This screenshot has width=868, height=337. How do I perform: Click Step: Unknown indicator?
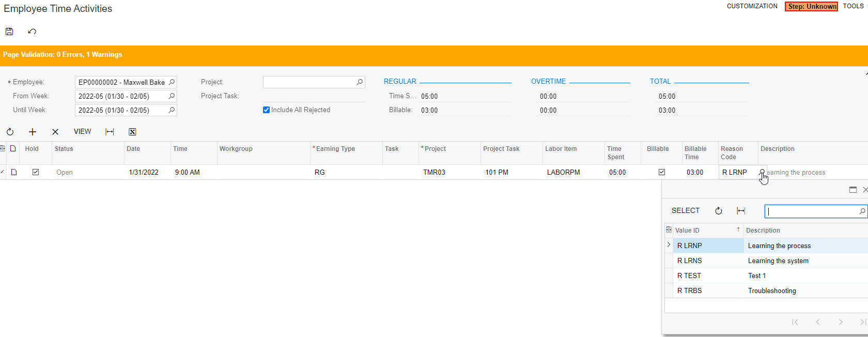(x=811, y=6)
